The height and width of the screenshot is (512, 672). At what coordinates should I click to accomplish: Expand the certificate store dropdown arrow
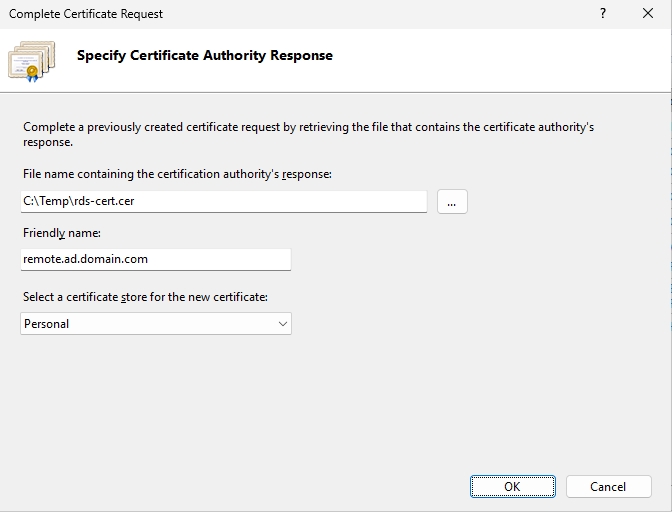[x=283, y=324]
